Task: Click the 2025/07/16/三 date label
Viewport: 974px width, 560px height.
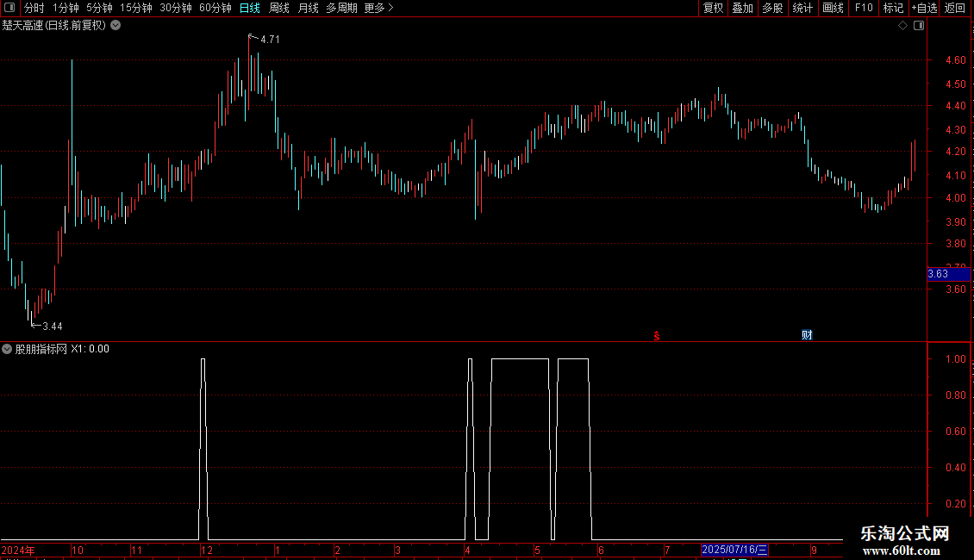Action: 734,550
